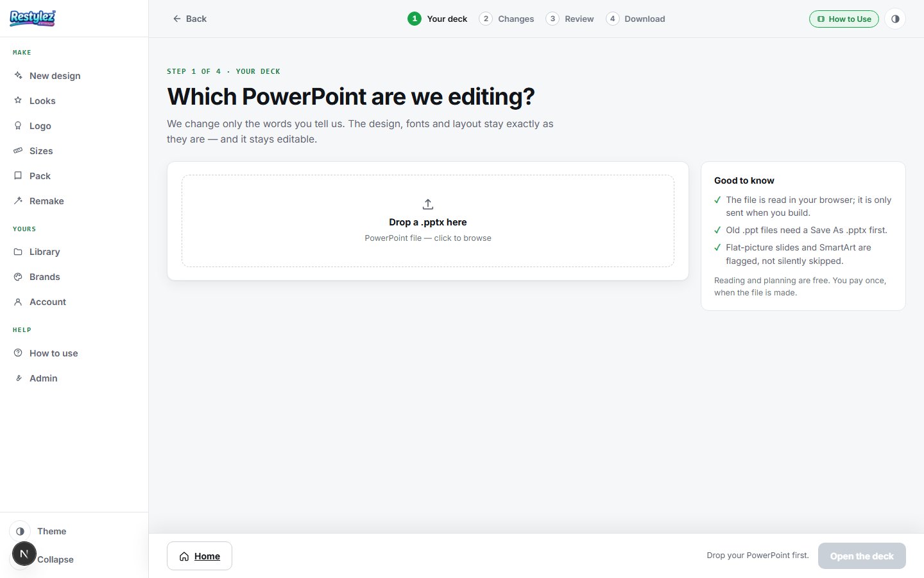Jump to step 4 Download
The image size is (924, 578).
coord(635,19)
